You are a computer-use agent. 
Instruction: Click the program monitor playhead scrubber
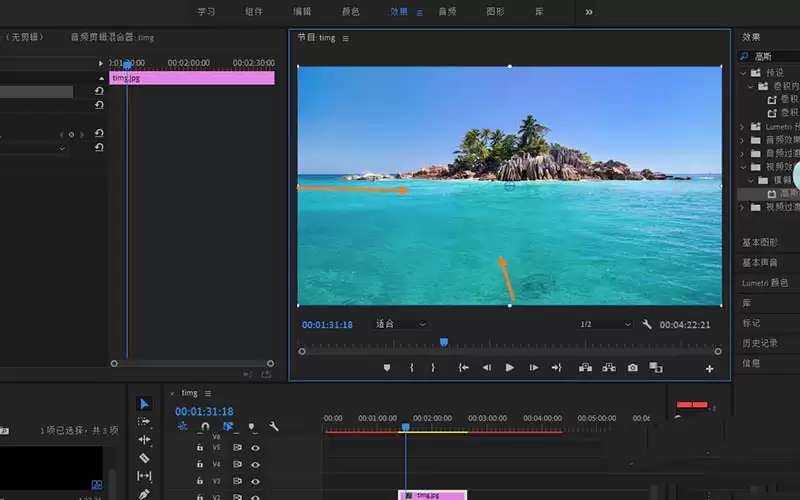click(444, 342)
